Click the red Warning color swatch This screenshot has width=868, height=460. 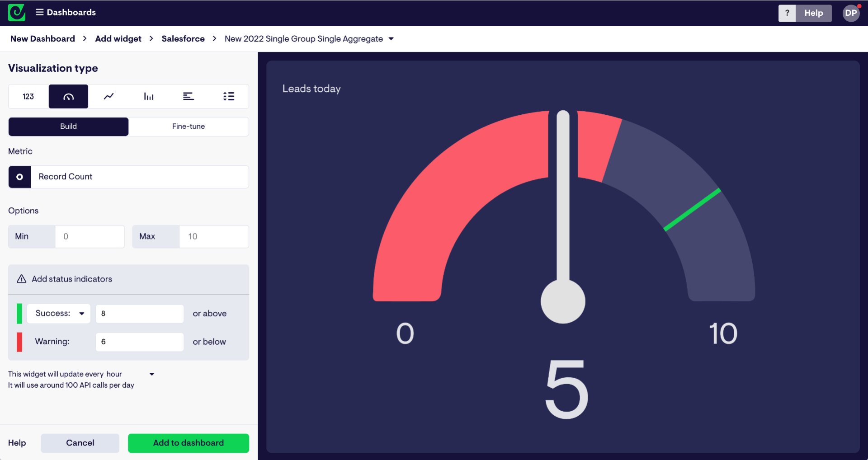[x=19, y=342]
